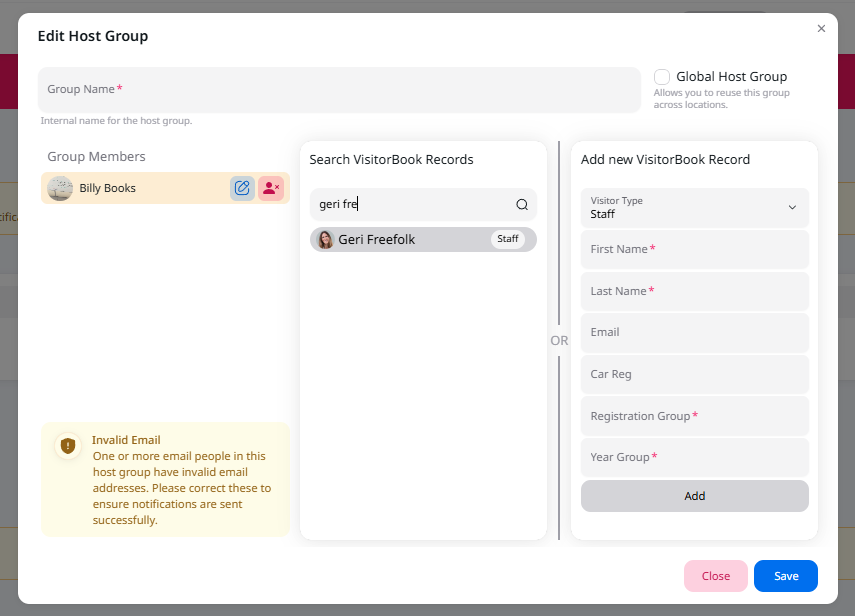Focus the VisitorBook search box

click(410, 205)
